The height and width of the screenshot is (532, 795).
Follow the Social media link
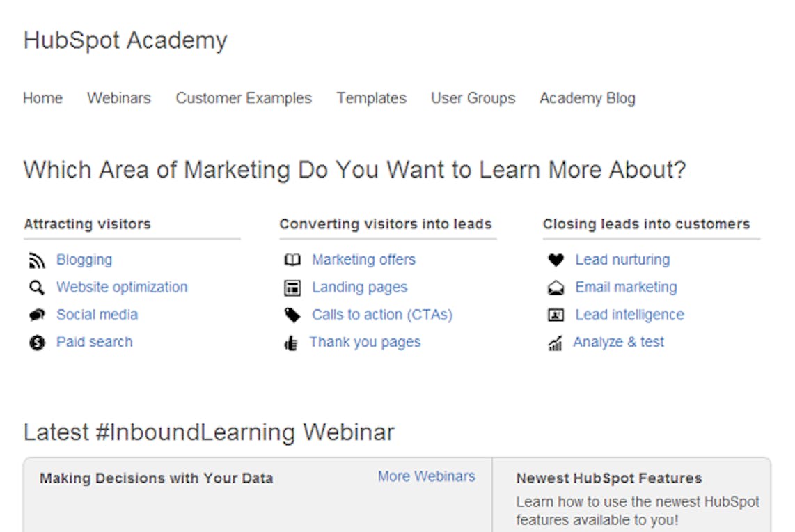(x=97, y=315)
